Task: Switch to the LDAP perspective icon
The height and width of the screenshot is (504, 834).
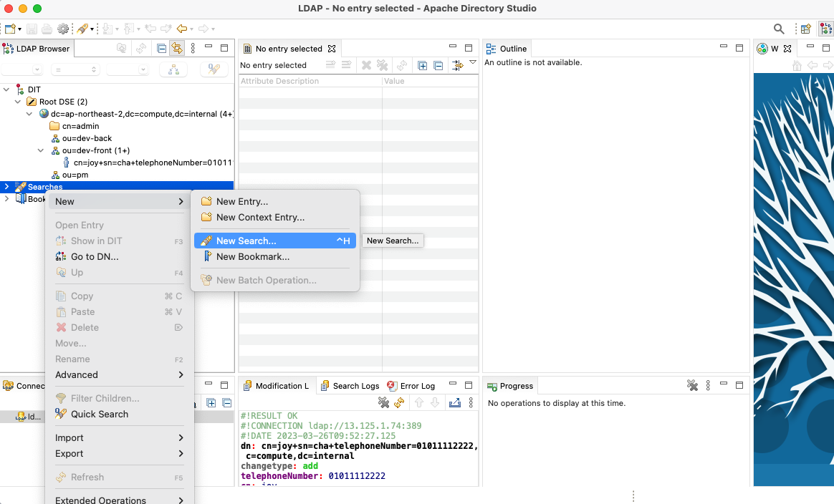Action: (x=825, y=29)
